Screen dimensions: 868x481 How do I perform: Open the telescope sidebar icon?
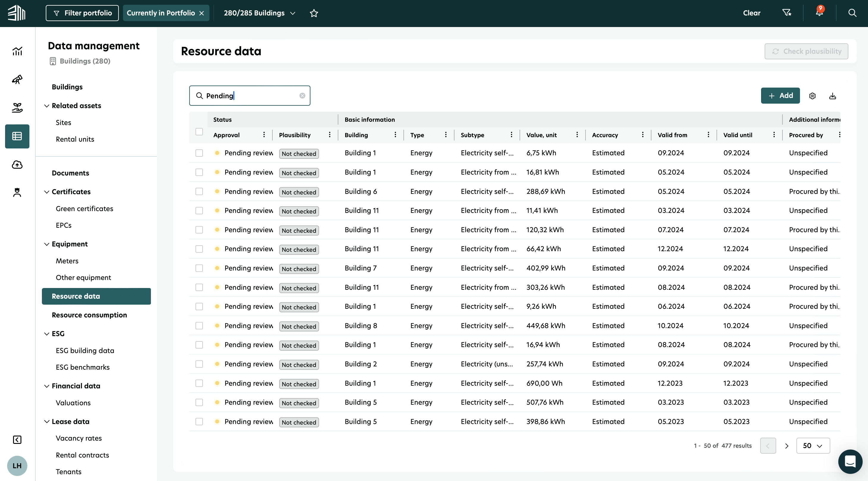click(x=17, y=80)
